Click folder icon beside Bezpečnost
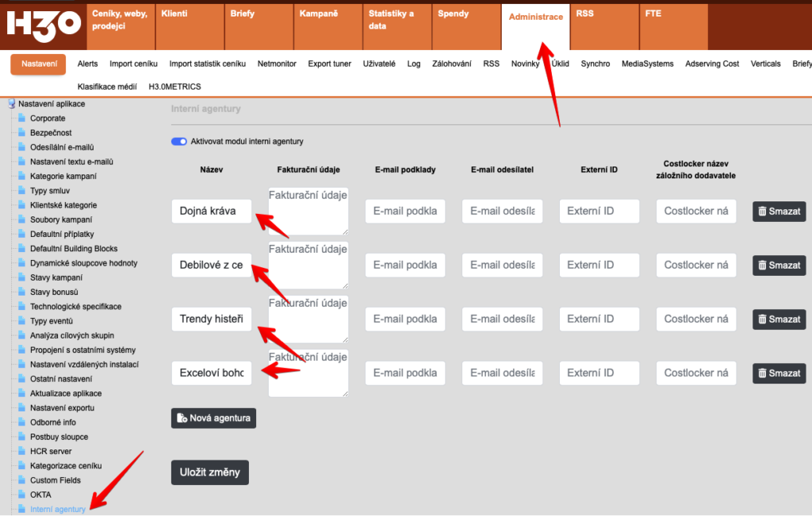This screenshot has width=812, height=516. 22,133
